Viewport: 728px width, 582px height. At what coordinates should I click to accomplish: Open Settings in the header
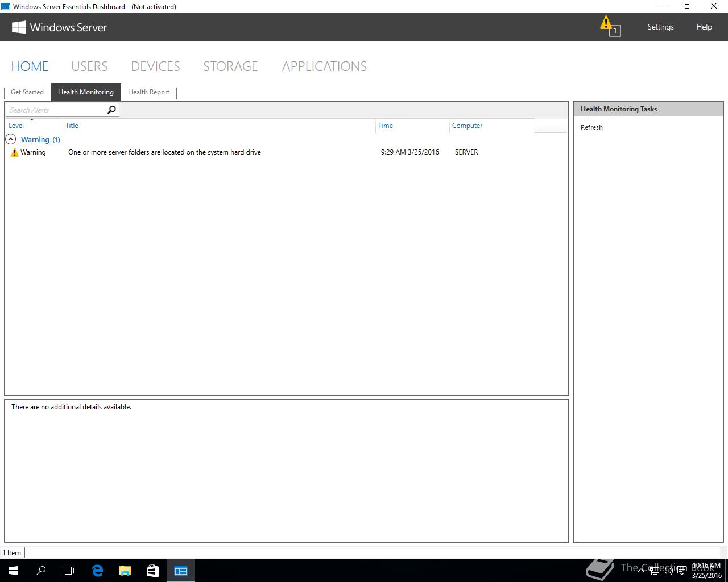click(x=660, y=27)
